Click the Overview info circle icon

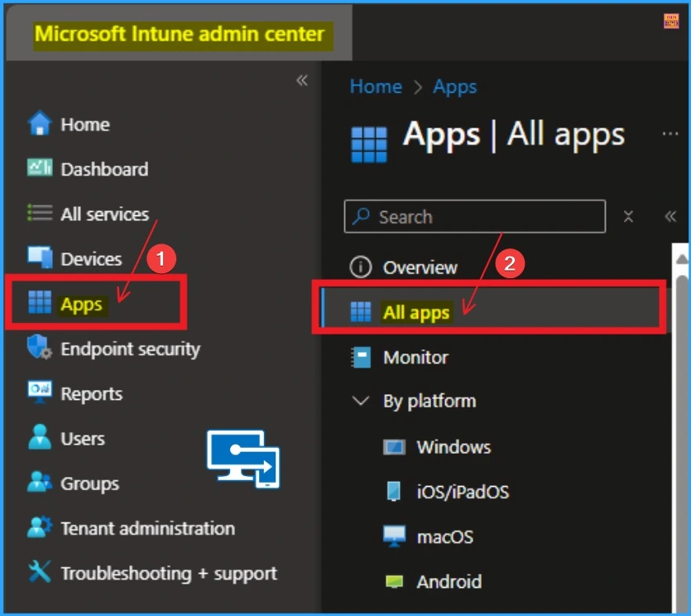click(x=361, y=267)
